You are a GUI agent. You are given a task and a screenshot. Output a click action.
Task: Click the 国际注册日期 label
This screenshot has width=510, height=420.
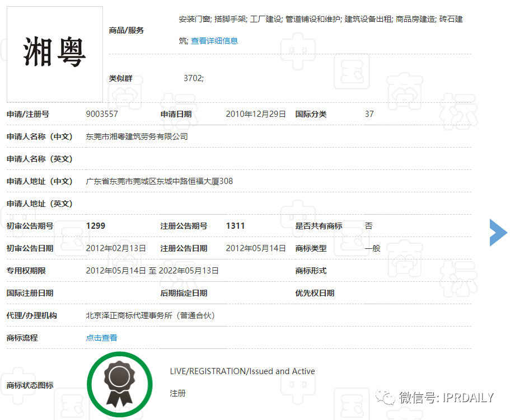30,293
